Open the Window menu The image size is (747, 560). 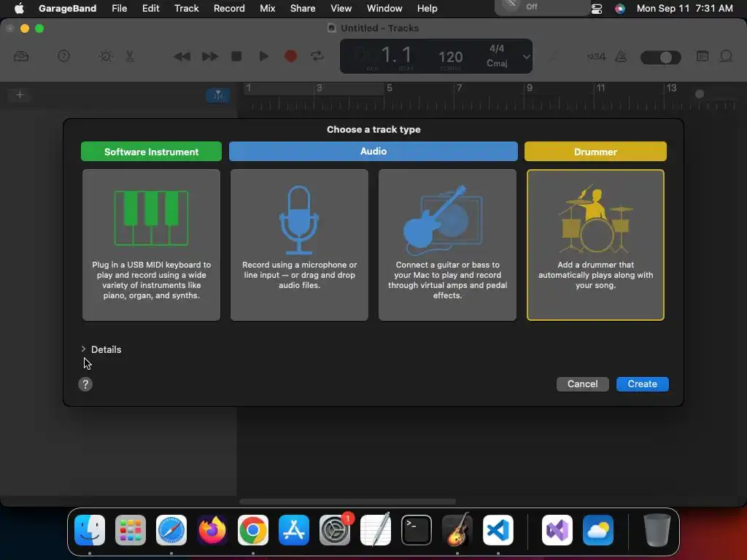point(384,8)
